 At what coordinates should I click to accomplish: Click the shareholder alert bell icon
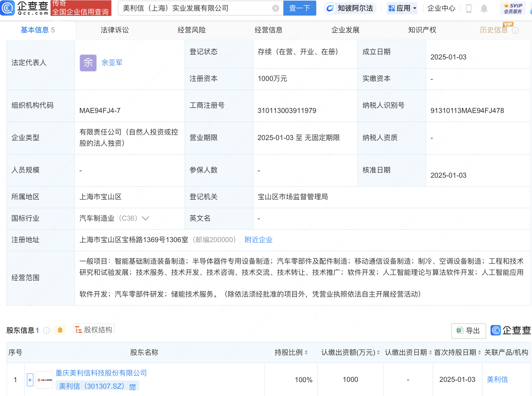(60, 330)
